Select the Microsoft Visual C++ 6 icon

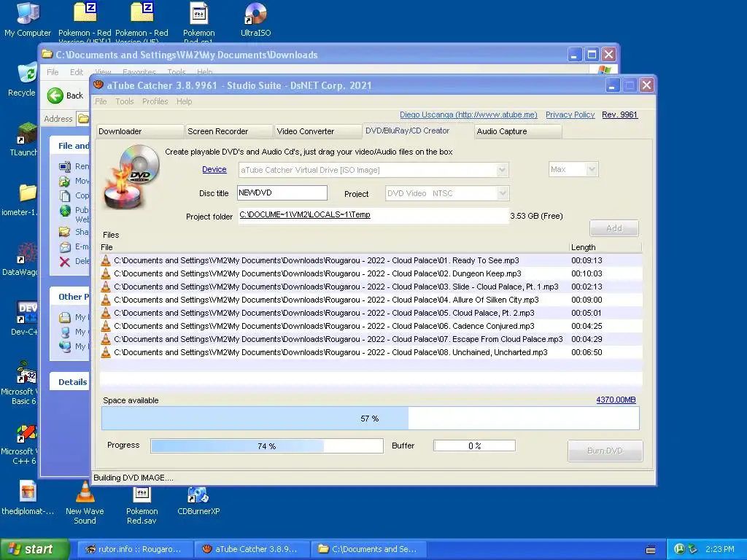[x=20, y=443]
